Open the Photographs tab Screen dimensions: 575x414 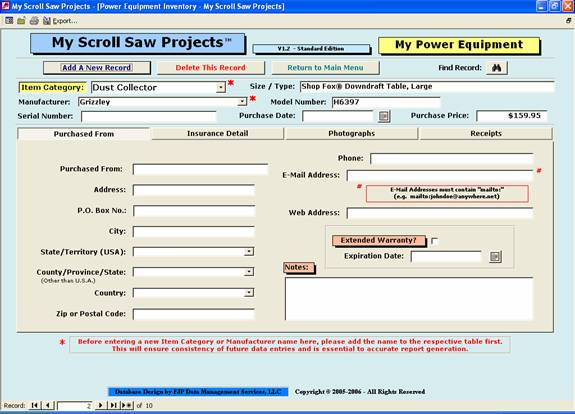[x=351, y=133]
